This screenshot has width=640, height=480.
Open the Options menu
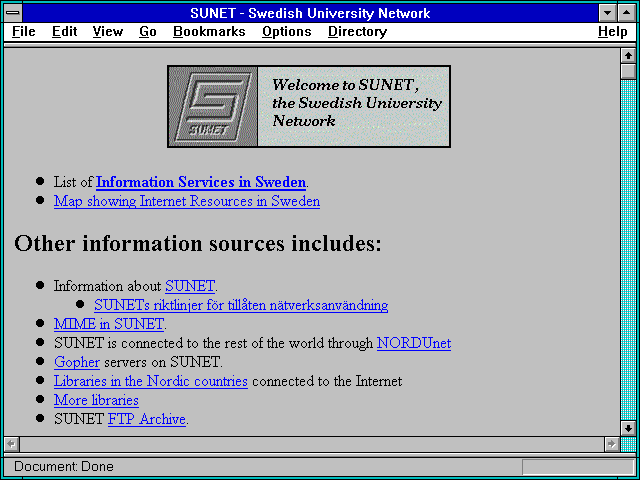287,32
